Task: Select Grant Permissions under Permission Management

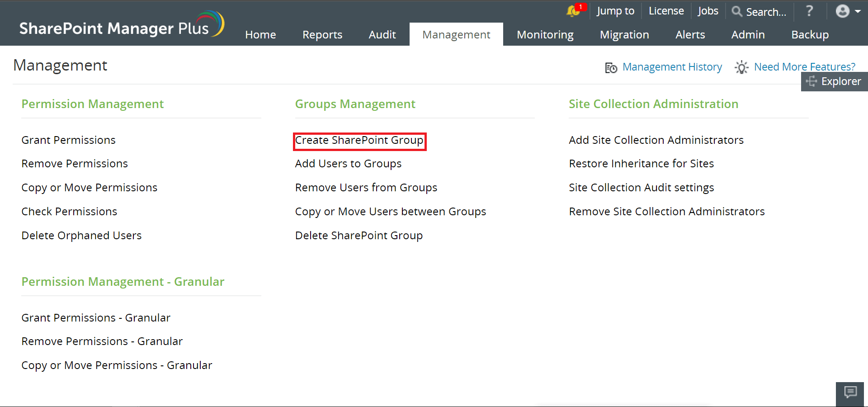Action: click(68, 140)
